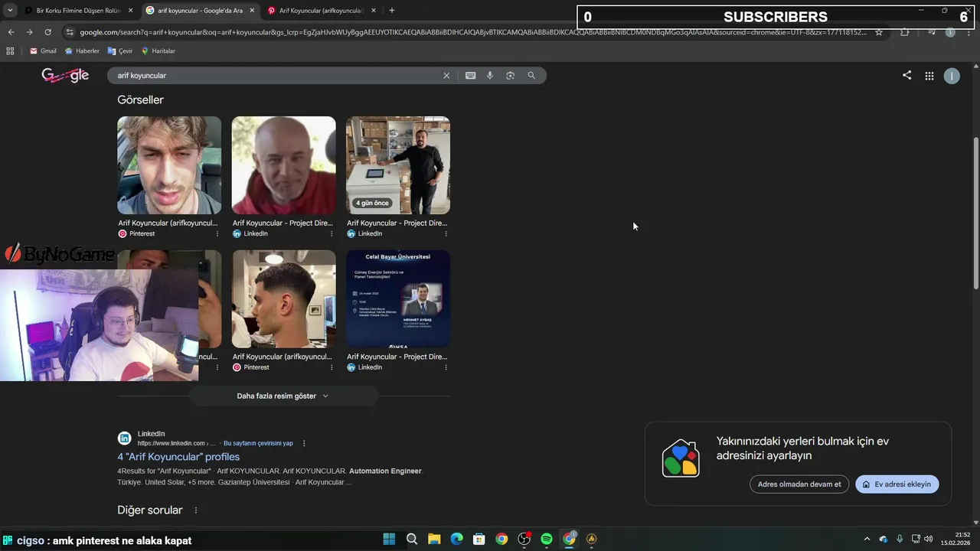
Task: Click in the Google search input field
Action: point(276,76)
